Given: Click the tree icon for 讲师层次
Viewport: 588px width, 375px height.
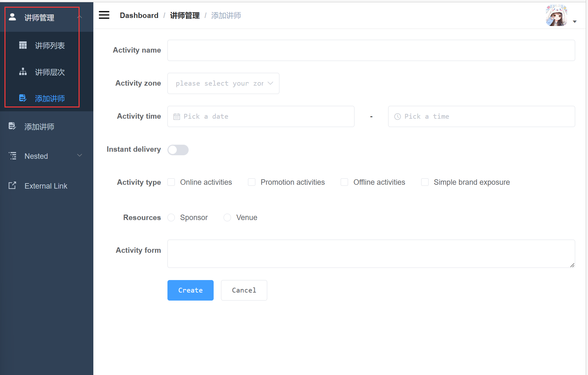Looking at the screenshot, I should click(x=23, y=72).
